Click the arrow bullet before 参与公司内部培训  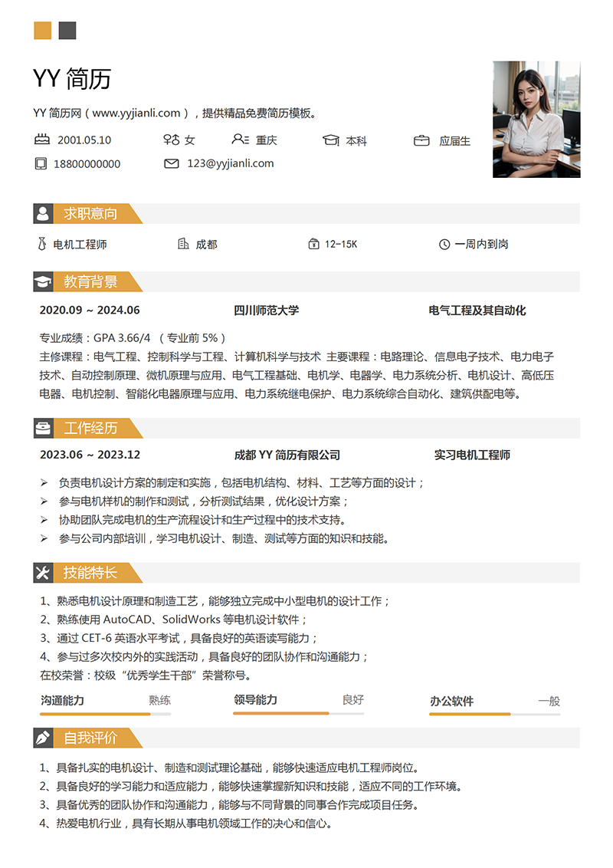(x=44, y=538)
